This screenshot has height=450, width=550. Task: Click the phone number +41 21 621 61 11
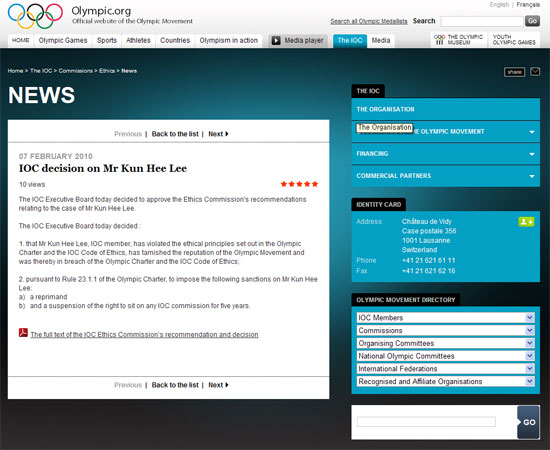429,260
